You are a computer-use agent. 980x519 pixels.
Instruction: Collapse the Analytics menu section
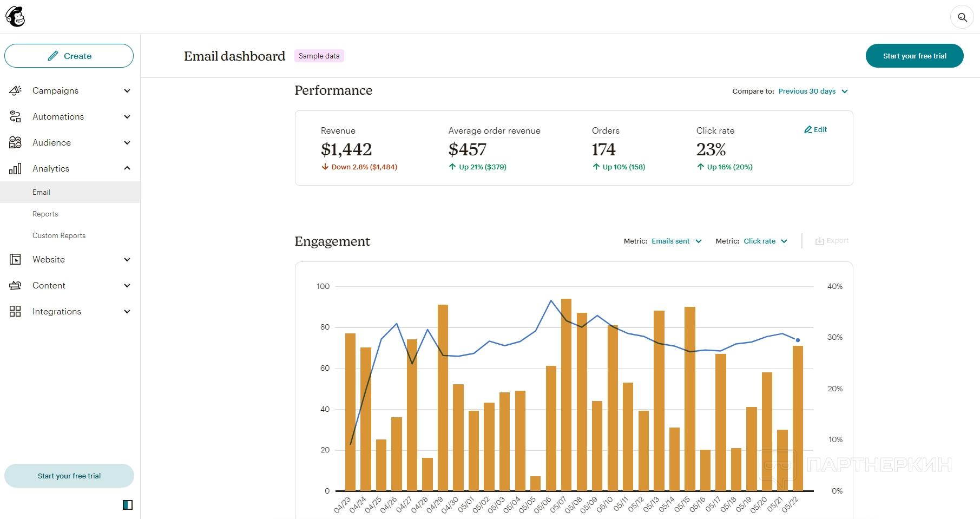tap(127, 168)
